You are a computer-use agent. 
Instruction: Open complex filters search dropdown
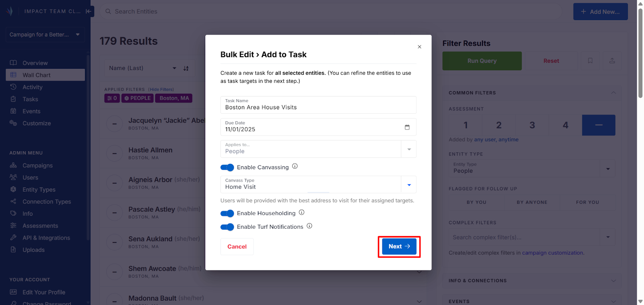click(608, 237)
